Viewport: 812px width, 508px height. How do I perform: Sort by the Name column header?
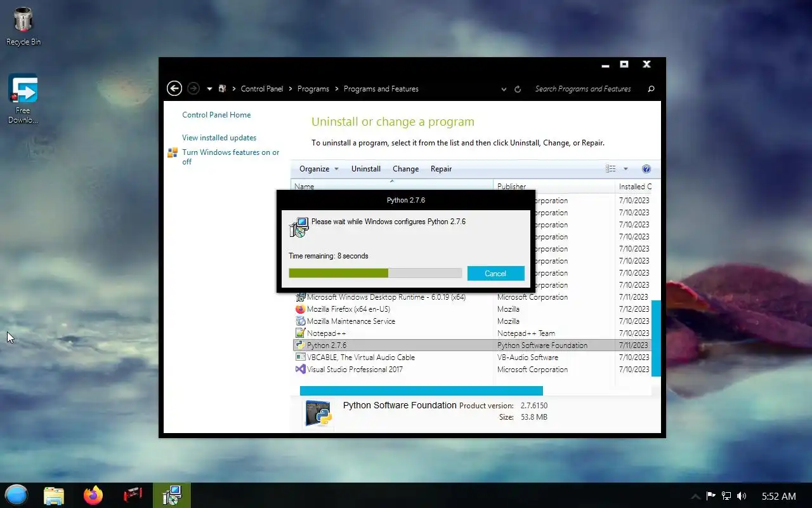[x=392, y=186]
